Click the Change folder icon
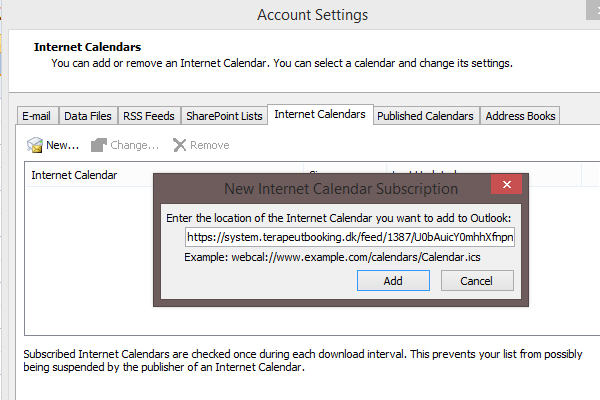The height and width of the screenshot is (400, 600). (x=98, y=145)
